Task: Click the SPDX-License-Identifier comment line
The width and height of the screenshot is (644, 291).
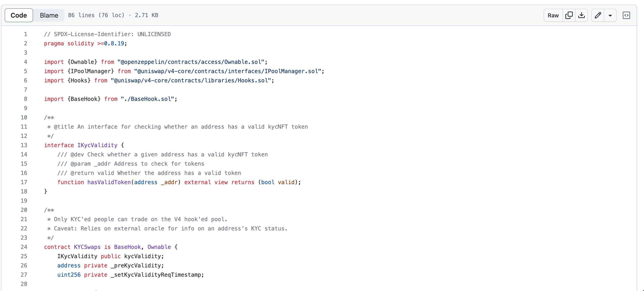Action: 107,34
